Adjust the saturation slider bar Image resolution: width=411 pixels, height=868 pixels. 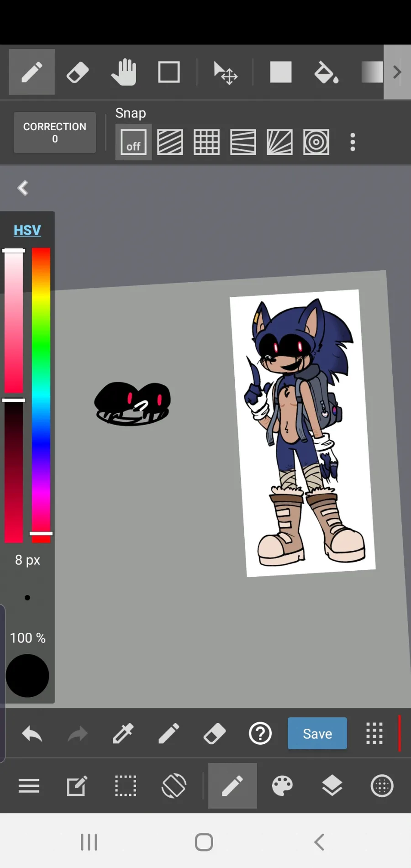14,321
